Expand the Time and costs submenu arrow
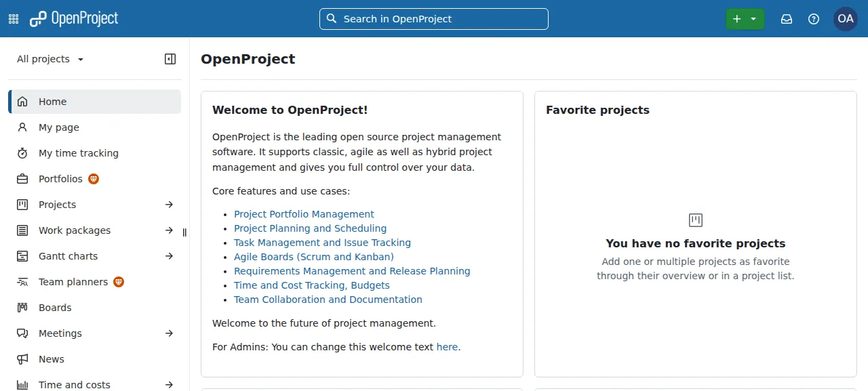The width and height of the screenshot is (868, 391). tap(170, 385)
